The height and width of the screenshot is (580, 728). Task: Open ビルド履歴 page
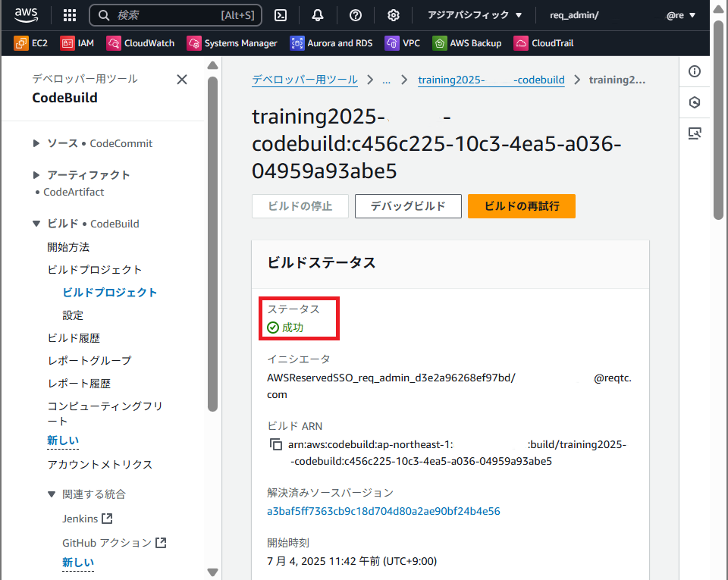[74, 338]
